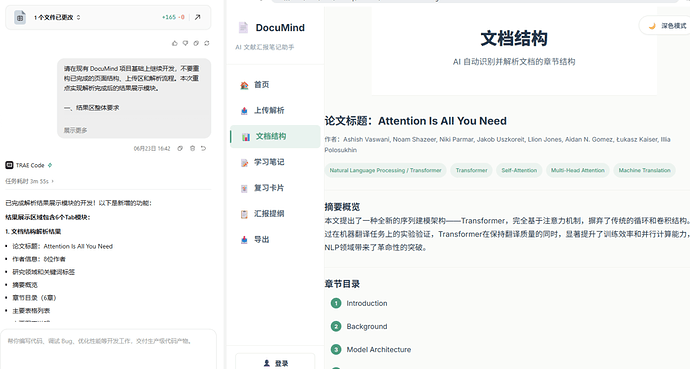Image resolution: width=690 pixels, height=369 pixels.
Task: Focus the chat input box at bottom
Action: 108,349
